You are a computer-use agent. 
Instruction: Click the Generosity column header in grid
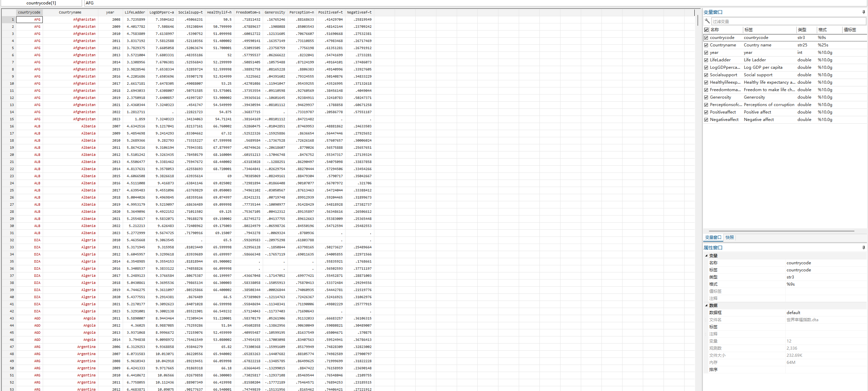(275, 13)
